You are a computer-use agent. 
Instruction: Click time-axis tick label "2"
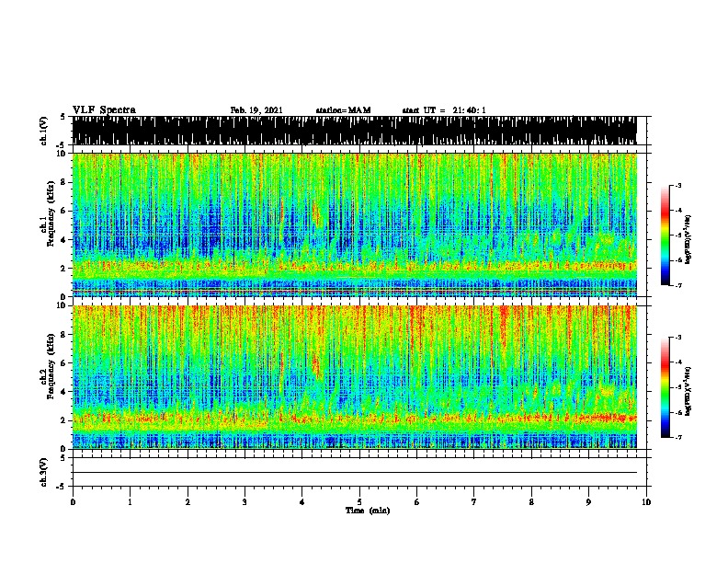(x=188, y=502)
